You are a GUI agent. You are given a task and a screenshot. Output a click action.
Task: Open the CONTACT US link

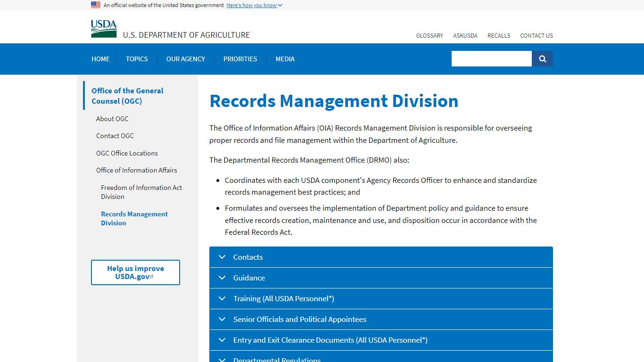point(537,36)
